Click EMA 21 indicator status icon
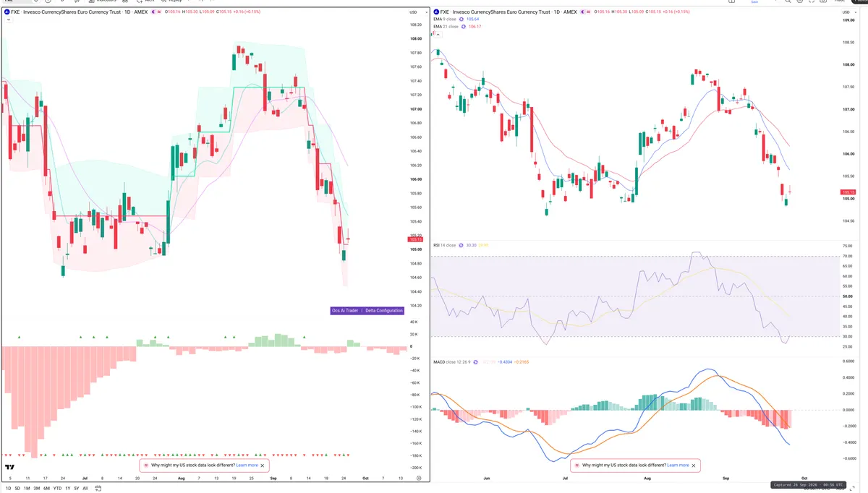Viewport: 868px width, 493px height. [464, 27]
